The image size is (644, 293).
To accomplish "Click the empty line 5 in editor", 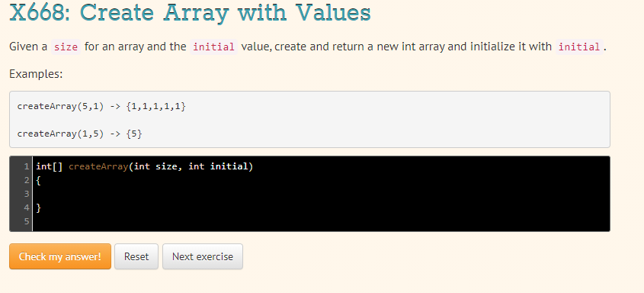I will click(321, 221).
